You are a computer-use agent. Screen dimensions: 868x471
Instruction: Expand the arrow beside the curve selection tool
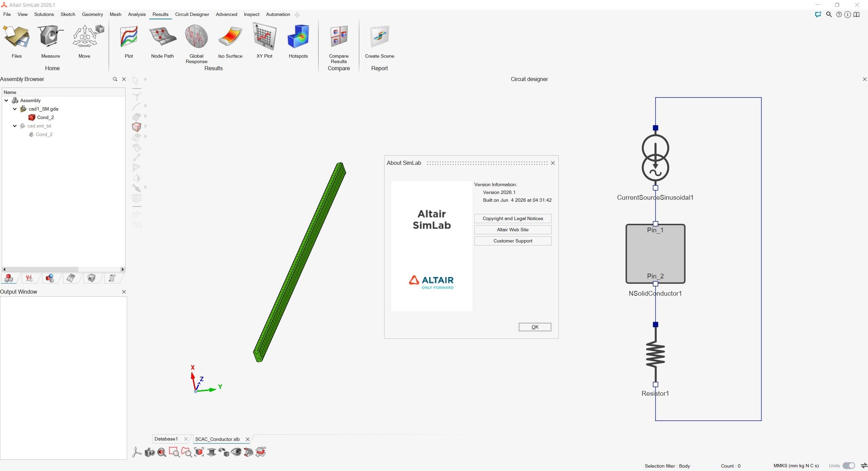[x=146, y=106]
